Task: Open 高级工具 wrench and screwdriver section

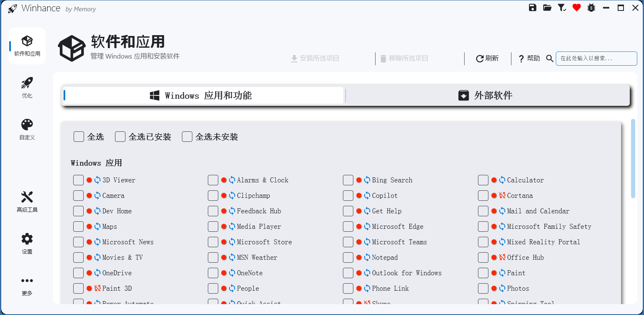Action: (27, 202)
